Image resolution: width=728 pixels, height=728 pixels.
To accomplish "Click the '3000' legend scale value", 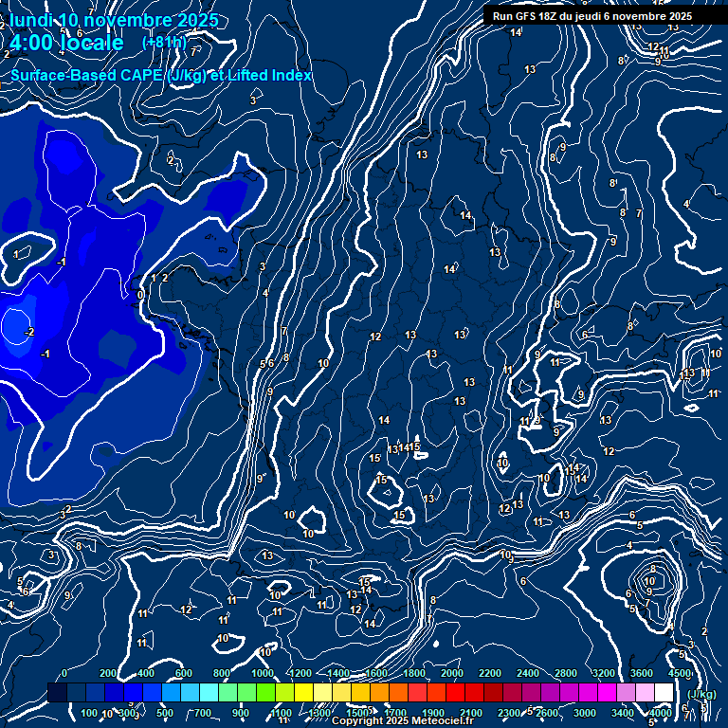I will click(585, 713).
